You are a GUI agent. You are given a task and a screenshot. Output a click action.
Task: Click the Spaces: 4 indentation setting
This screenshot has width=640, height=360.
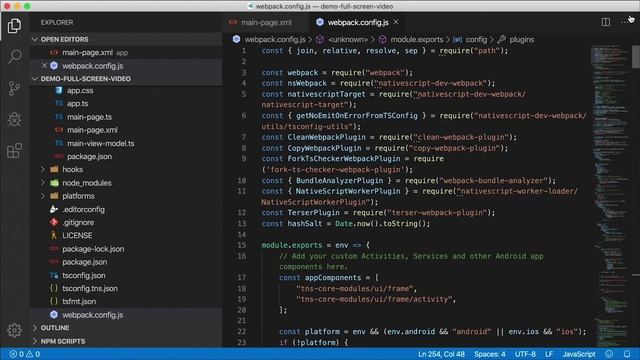(489, 354)
